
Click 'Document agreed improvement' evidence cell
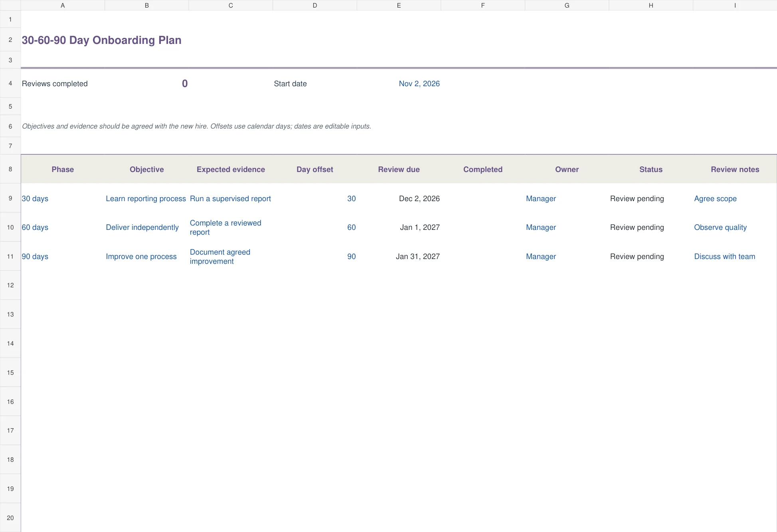(231, 256)
